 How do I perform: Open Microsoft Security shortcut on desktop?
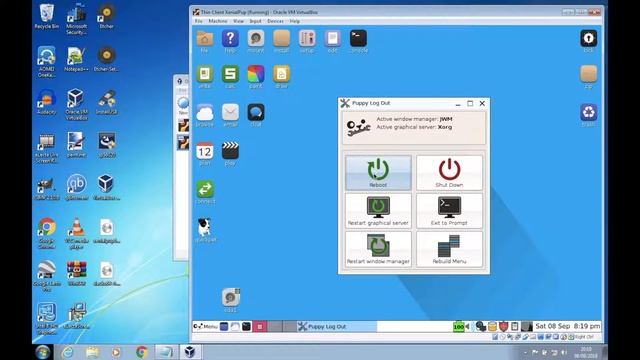click(x=76, y=20)
